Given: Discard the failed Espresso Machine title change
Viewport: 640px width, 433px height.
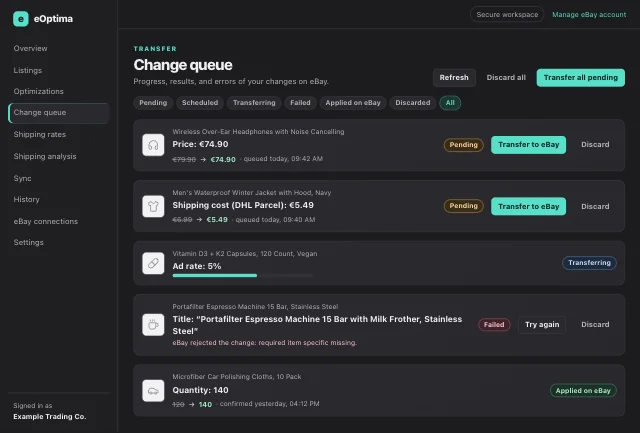Looking at the screenshot, I should [x=595, y=325].
